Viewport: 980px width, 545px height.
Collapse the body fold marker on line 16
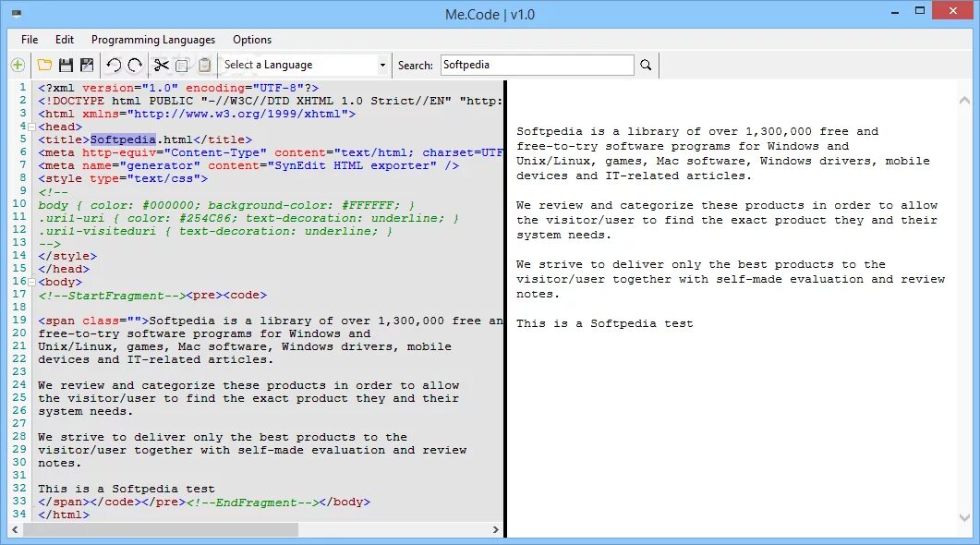32,282
